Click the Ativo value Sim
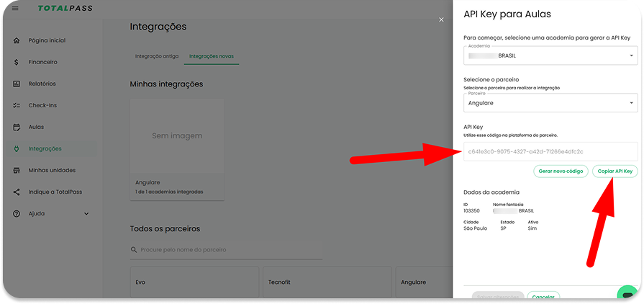 tap(532, 228)
